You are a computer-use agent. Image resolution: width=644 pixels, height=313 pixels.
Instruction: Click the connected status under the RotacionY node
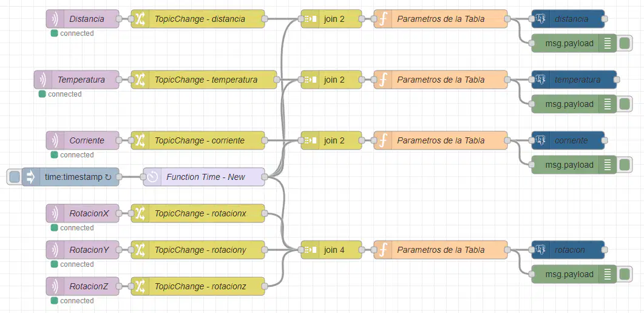[x=72, y=264]
